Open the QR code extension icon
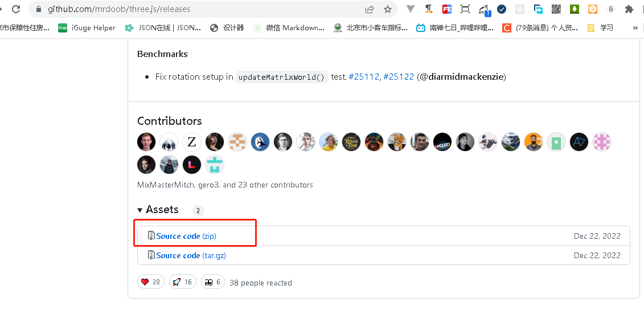The width and height of the screenshot is (644, 310). coord(556,9)
